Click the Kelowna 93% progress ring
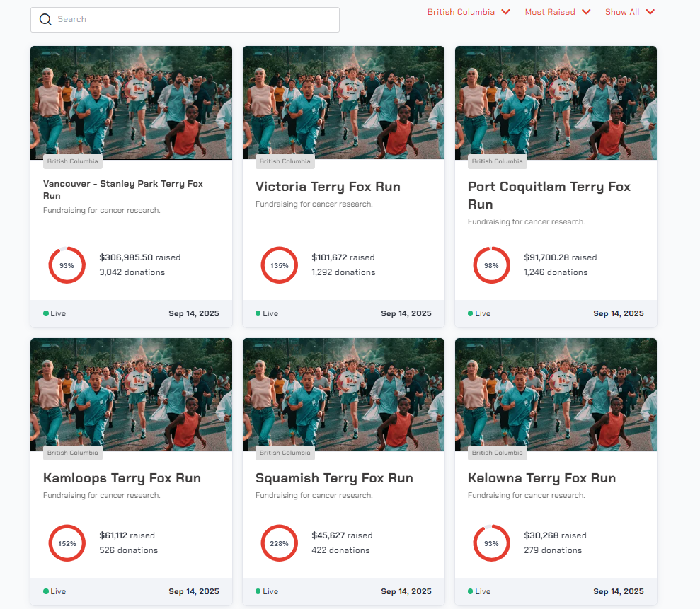Viewport: 700px width, 609px height. point(491,543)
